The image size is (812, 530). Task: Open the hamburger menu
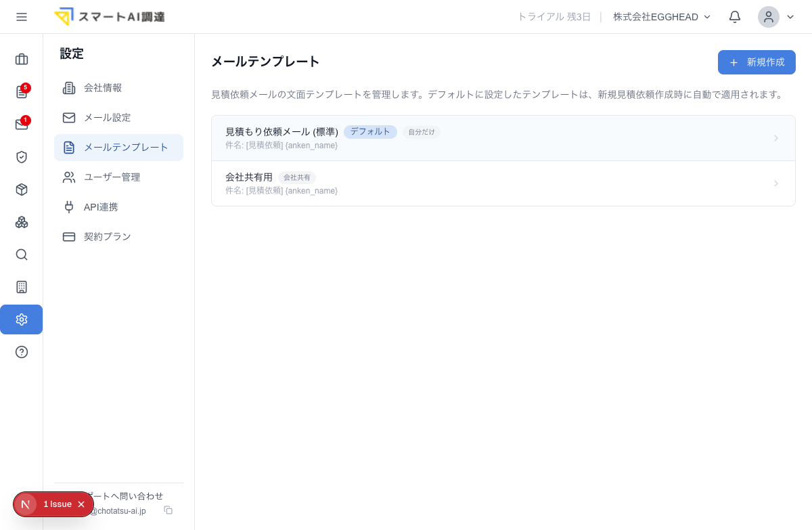22,17
